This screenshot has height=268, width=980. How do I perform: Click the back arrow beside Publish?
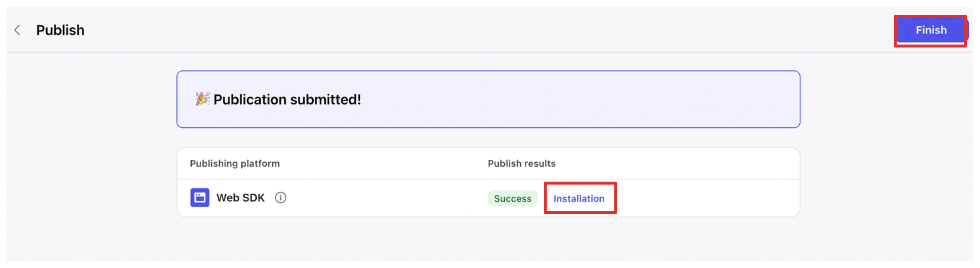[17, 30]
